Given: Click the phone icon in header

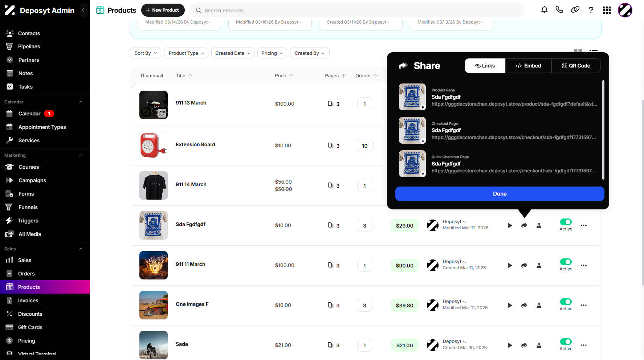Looking at the screenshot, I should pyautogui.click(x=559, y=10).
